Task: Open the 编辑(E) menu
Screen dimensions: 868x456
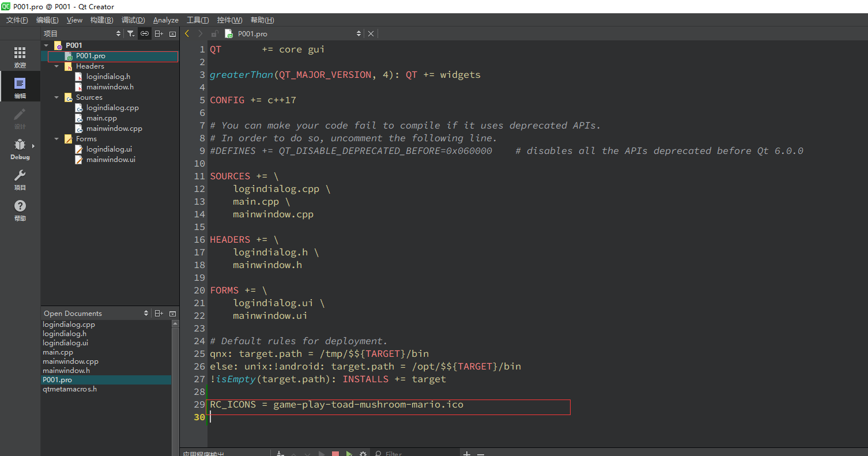Action: (x=47, y=20)
